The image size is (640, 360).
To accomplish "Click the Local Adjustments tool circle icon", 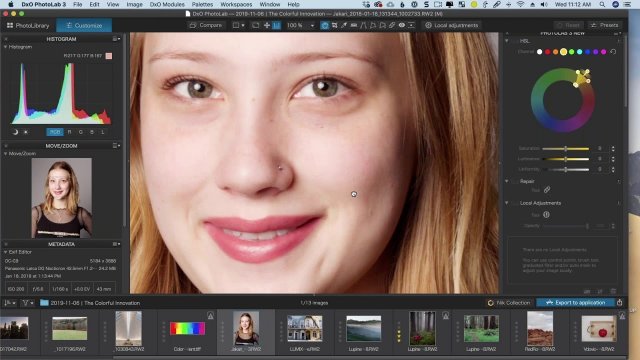I will (546, 214).
